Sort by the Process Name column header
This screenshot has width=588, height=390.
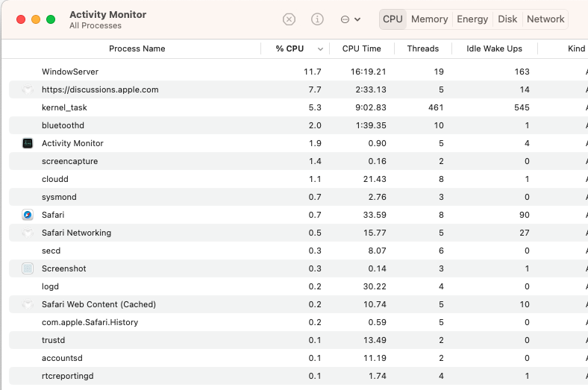tap(137, 48)
